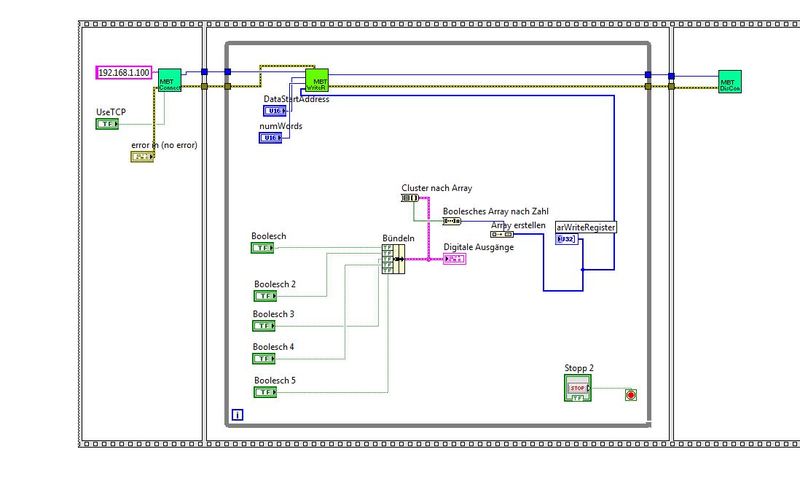Select the Cluster nach Array function

click(x=410, y=198)
